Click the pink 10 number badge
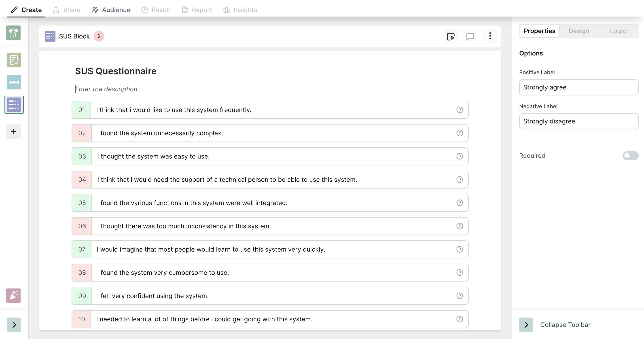Image resolution: width=644 pixels, height=339 pixels. tap(81, 319)
